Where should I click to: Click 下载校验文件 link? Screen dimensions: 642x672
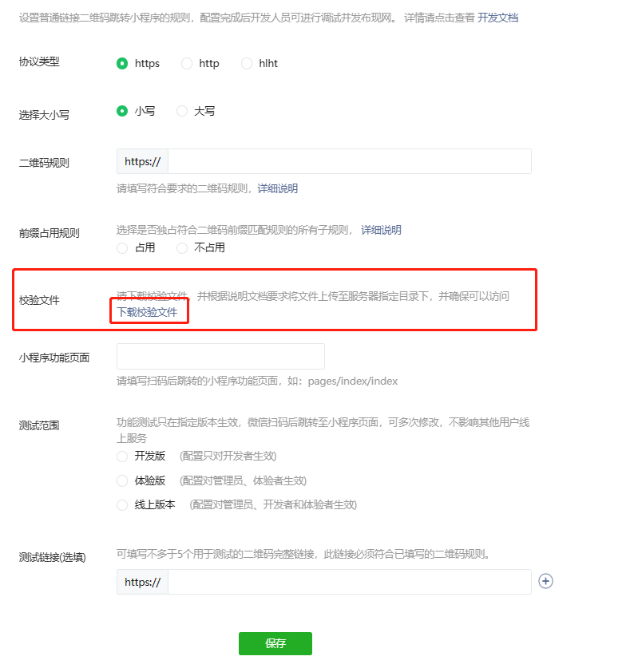[x=147, y=312]
